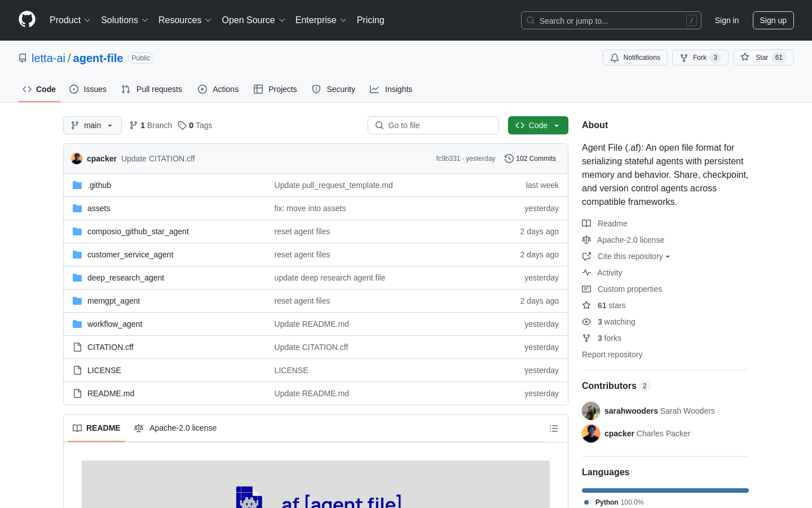Switch to the Projects tab

[275, 89]
